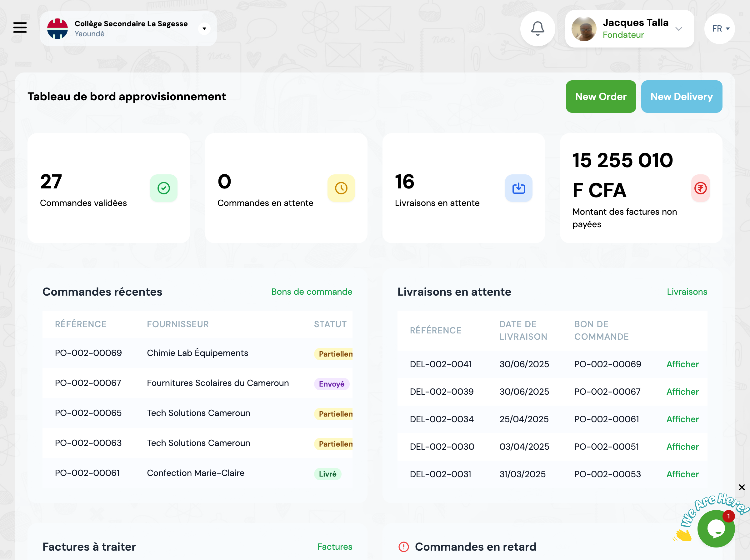Click the notifications bell icon
Image resolution: width=750 pixels, height=560 pixels.
click(x=537, y=28)
